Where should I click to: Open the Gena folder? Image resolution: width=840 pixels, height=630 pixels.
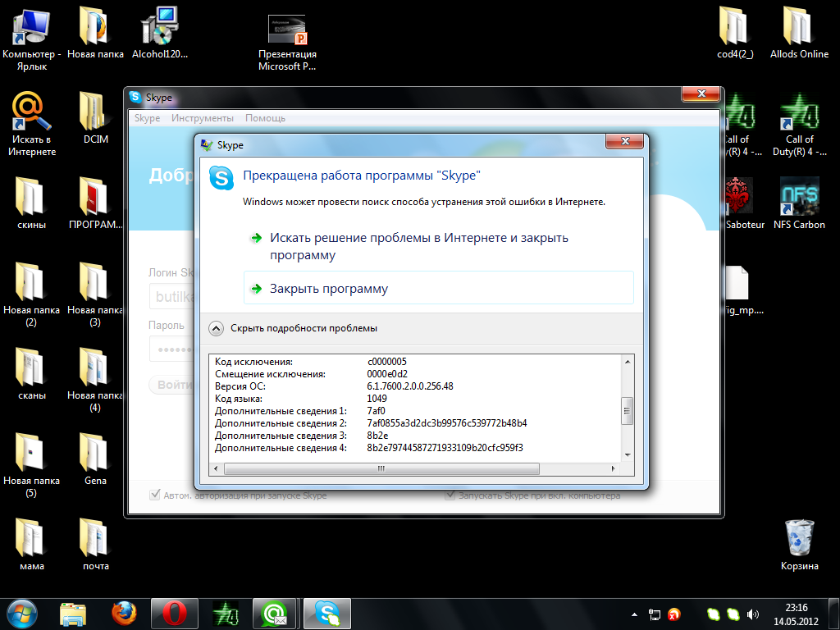[95, 459]
